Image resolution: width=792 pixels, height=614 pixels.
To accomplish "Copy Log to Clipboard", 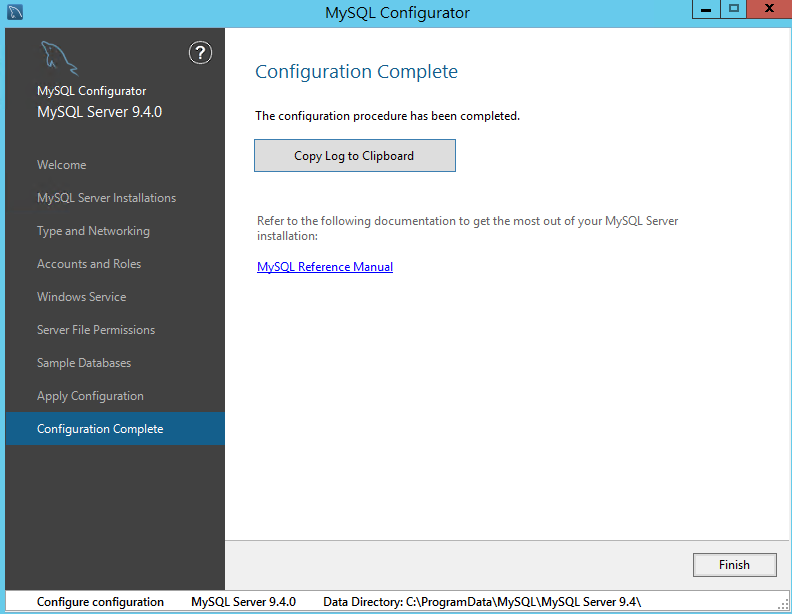I will coord(355,156).
